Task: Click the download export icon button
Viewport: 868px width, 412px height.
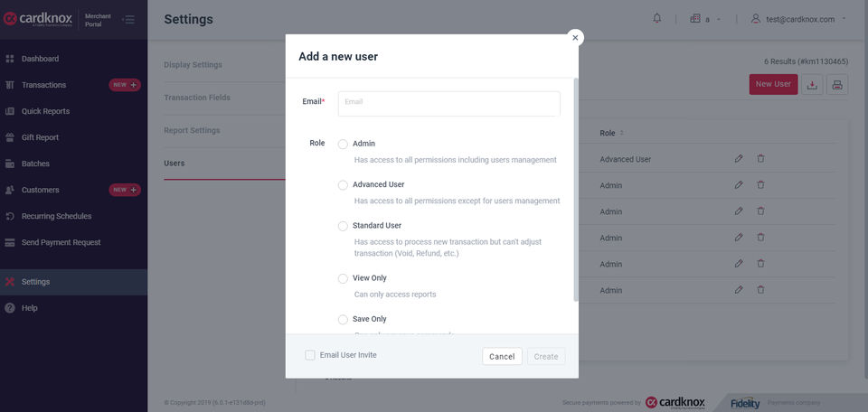Action: coord(812,85)
